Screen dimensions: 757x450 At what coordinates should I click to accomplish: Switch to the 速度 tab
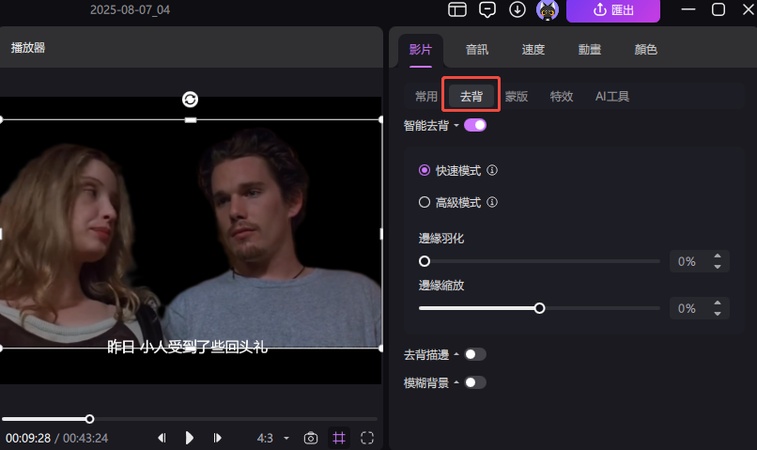533,50
